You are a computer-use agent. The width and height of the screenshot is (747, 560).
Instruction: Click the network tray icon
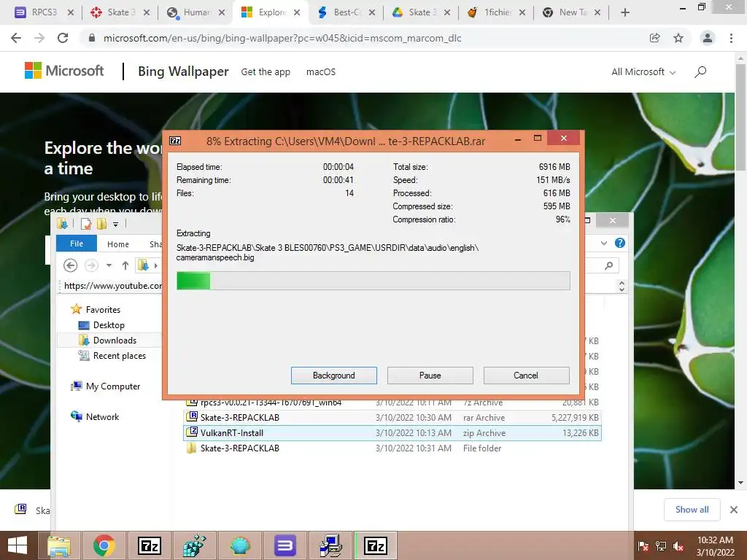[x=661, y=546]
